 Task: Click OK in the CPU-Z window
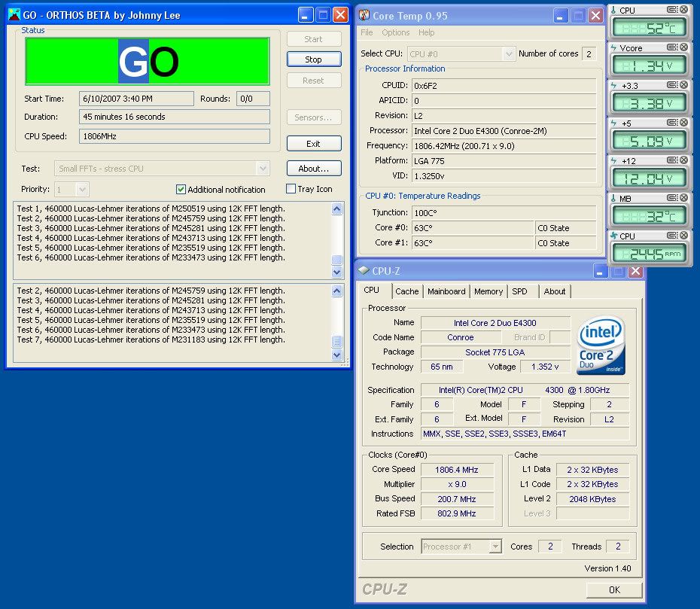tap(614, 589)
